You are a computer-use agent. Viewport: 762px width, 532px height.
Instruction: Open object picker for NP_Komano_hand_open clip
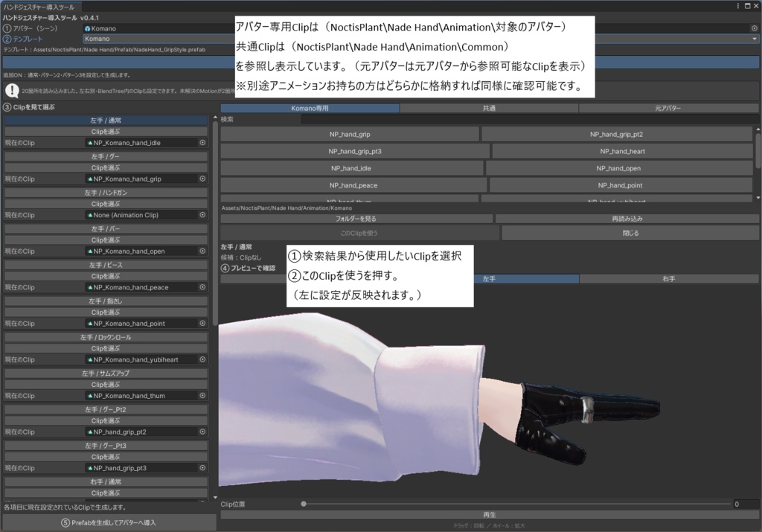pyautogui.click(x=202, y=251)
